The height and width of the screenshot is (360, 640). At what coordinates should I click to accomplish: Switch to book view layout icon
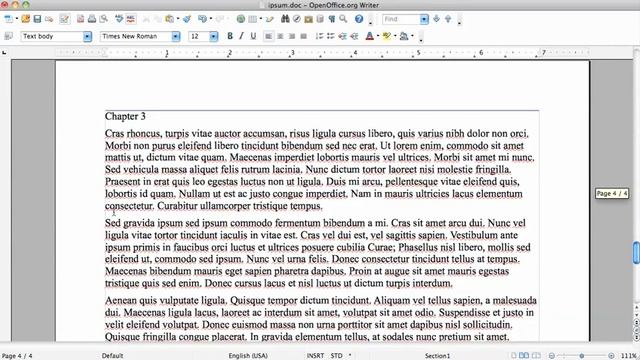click(536, 356)
